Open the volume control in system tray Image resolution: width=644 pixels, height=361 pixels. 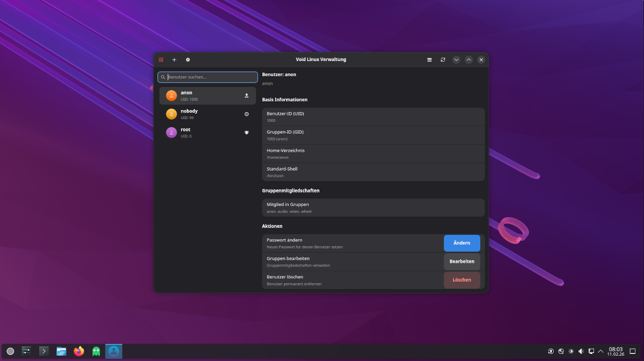pyautogui.click(x=581, y=351)
